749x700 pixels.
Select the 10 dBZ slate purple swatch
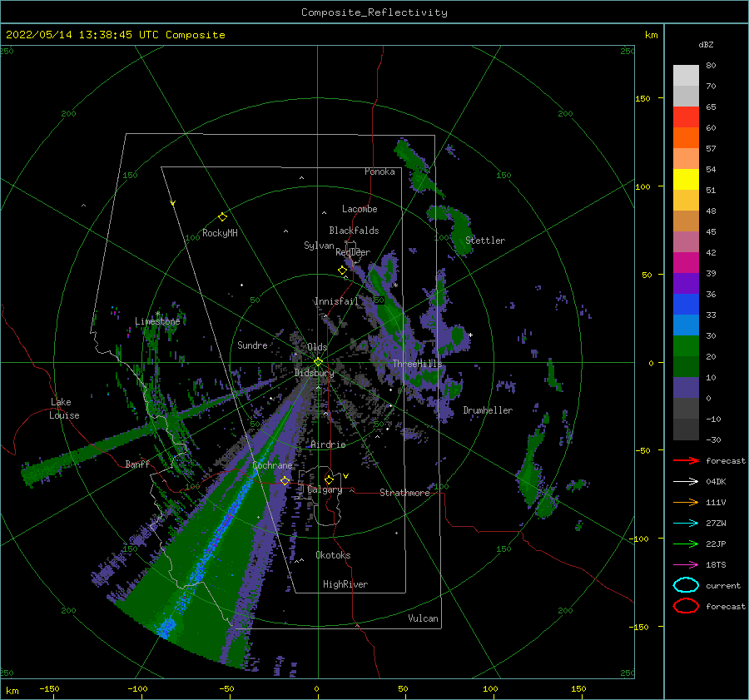coord(686,388)
